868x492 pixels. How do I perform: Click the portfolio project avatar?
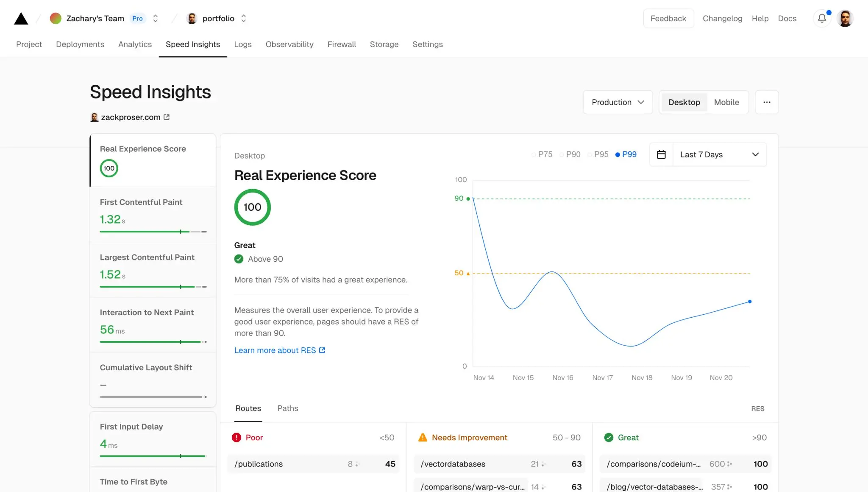(192, 18)
